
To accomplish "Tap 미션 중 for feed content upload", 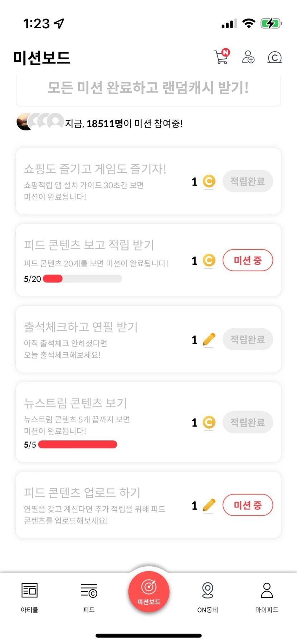I will 248,505.
